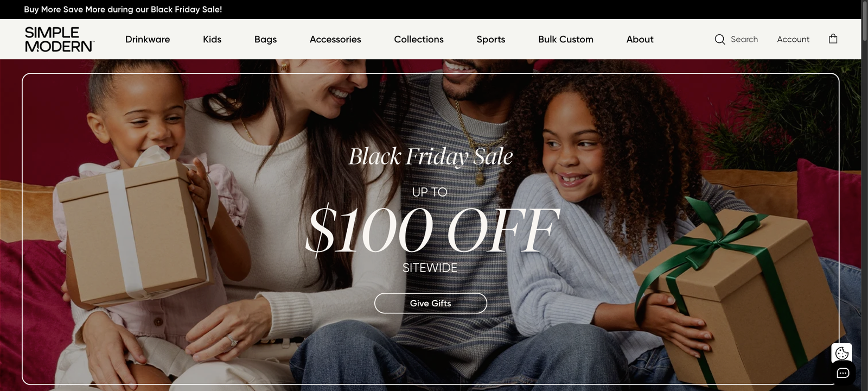Click the Black Friday Sale hero title
The width and height of the screenshot is (868, 391).
pos(431,157)
